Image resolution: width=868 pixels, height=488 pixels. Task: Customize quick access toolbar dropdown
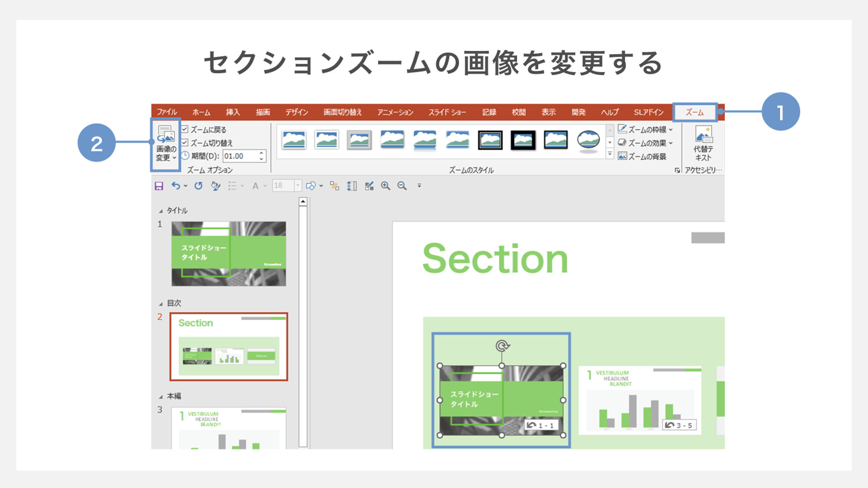(419, 186)
